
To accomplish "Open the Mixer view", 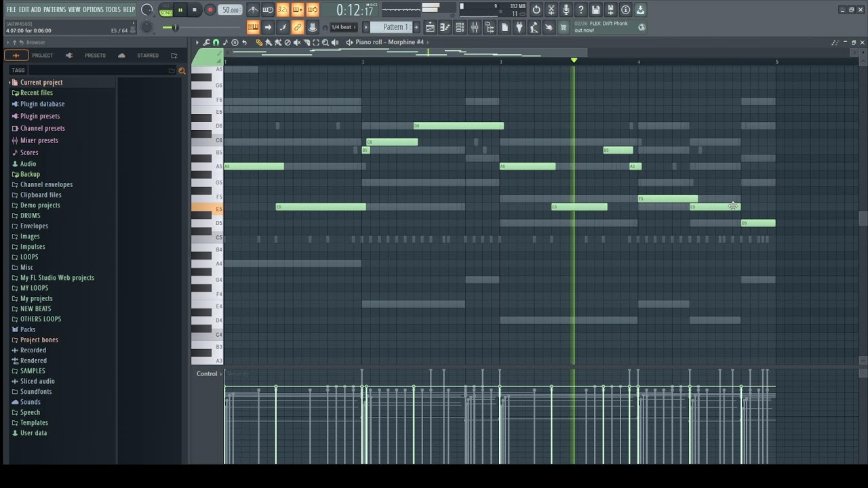I will coord(475,27).
